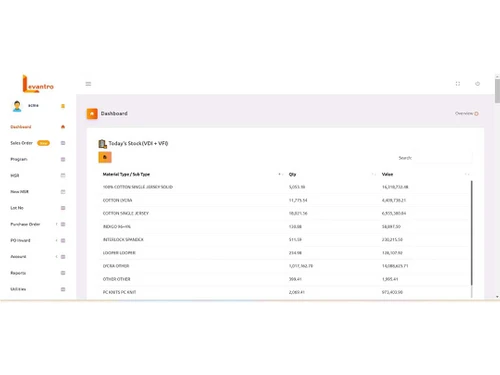Click the Value cell in LOOPER LOOPER row
The height and width of the screenshot is (375, 500).
tap(392, 253)
